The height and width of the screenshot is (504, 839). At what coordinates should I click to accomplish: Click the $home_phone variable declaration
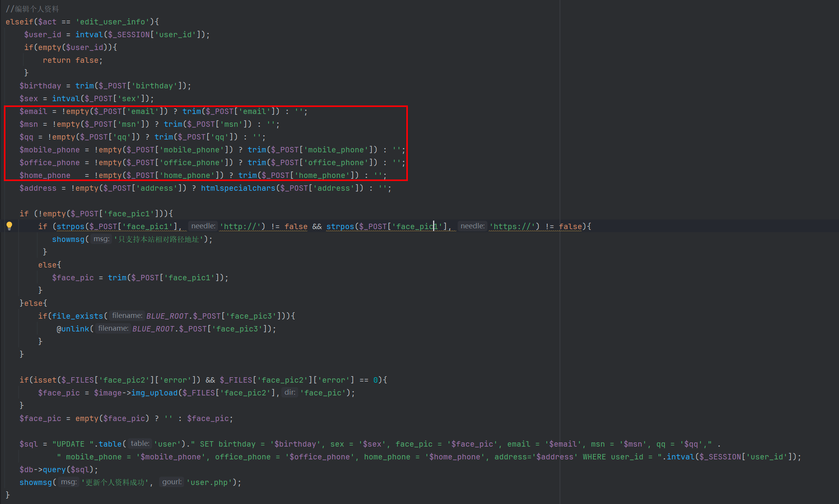click(x=45, y=175)
